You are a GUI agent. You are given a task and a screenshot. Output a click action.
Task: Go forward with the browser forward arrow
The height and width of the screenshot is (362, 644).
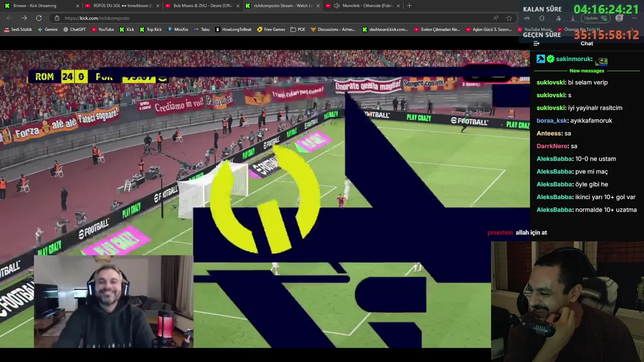coord(24,18)
